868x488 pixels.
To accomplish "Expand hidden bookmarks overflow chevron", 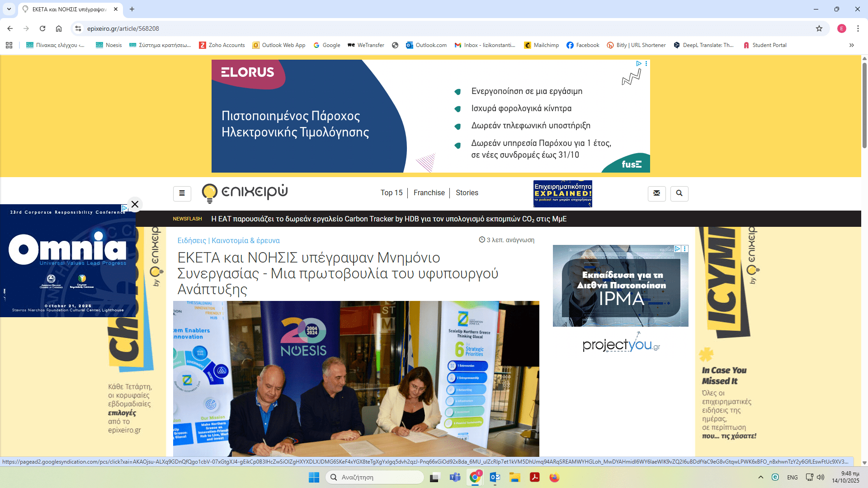I will coord(852,45).
